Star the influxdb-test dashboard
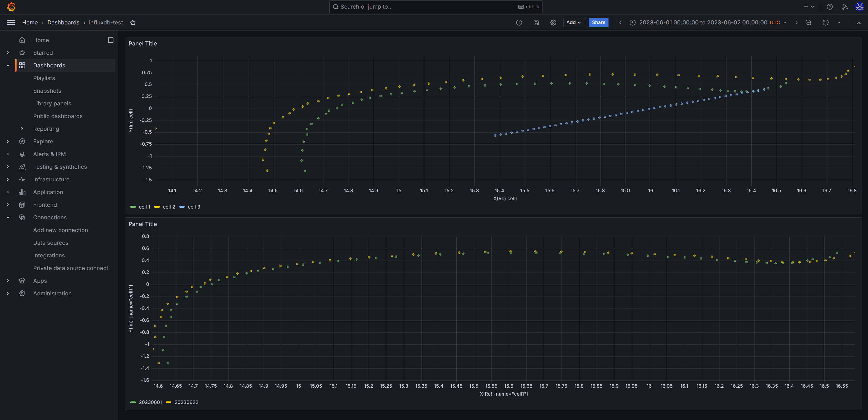This screenshot has width=868, height=420. pos(133,23)
